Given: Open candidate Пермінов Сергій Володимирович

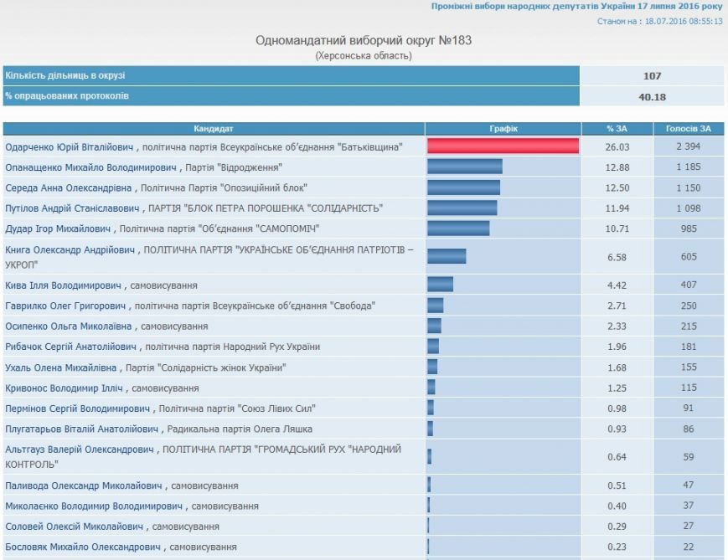Looking at the screenshot, I should click(78, 408).
